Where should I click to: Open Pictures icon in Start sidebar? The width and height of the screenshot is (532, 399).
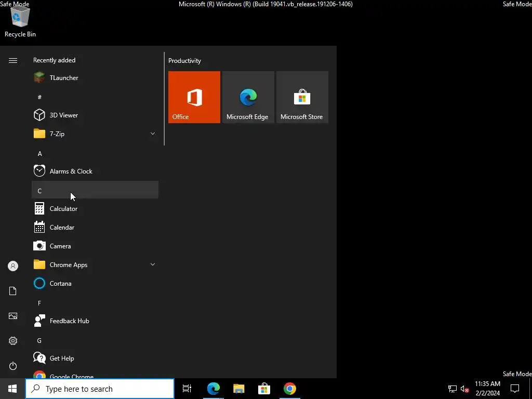tap(13, 316)
